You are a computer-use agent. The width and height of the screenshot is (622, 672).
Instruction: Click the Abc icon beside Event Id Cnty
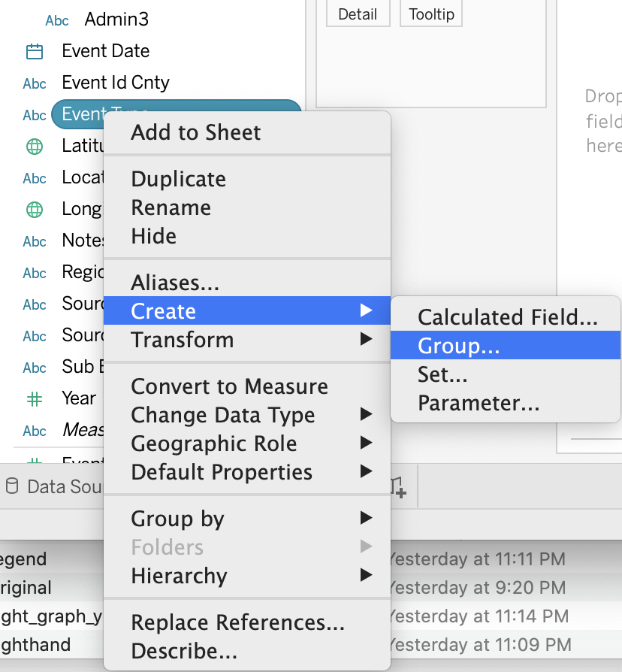click(x=35, y=83)
